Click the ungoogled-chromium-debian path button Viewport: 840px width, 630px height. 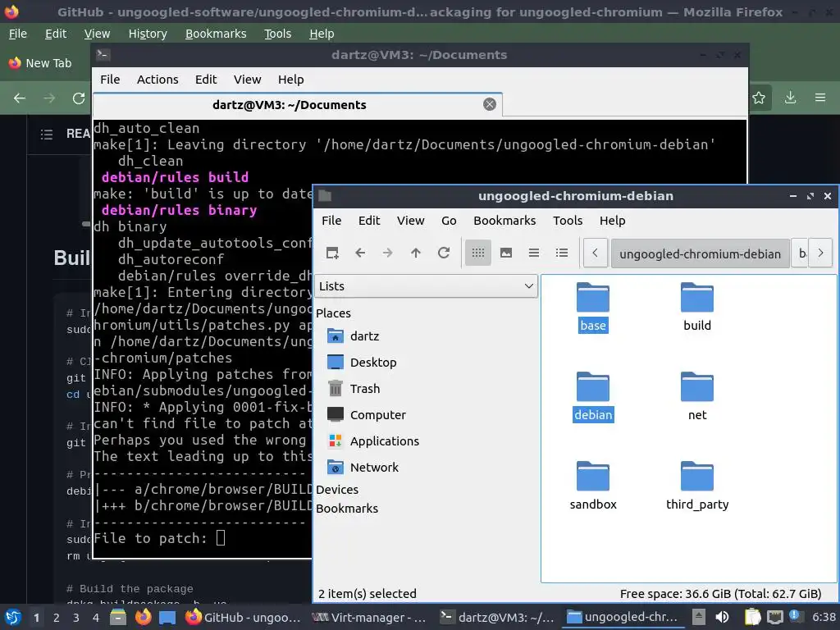coord(700,253)
